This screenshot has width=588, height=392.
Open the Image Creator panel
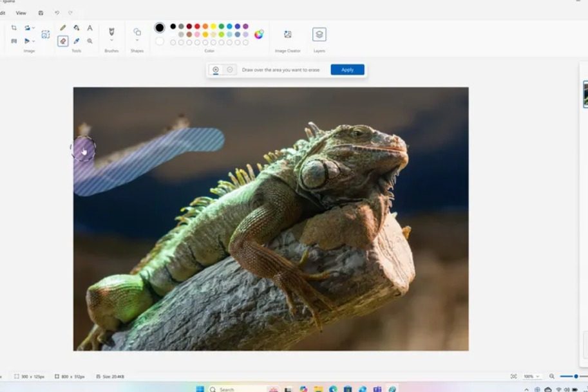286,34
